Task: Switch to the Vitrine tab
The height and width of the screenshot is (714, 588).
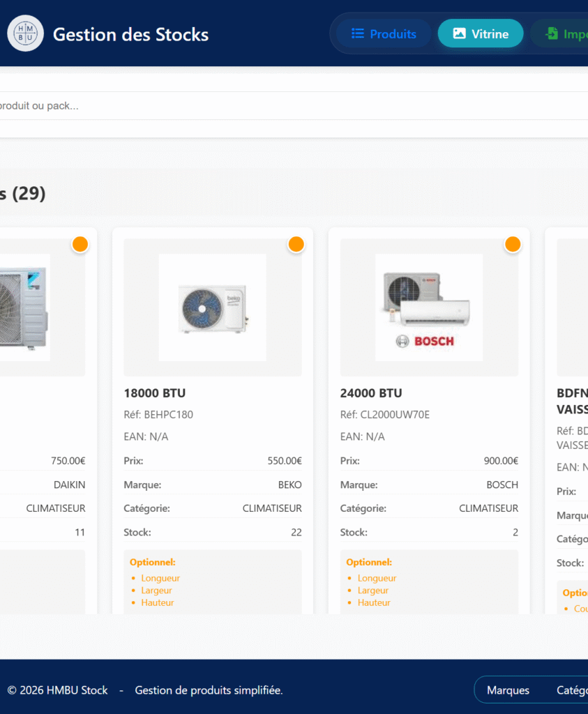Action: [x=481, y=33]
